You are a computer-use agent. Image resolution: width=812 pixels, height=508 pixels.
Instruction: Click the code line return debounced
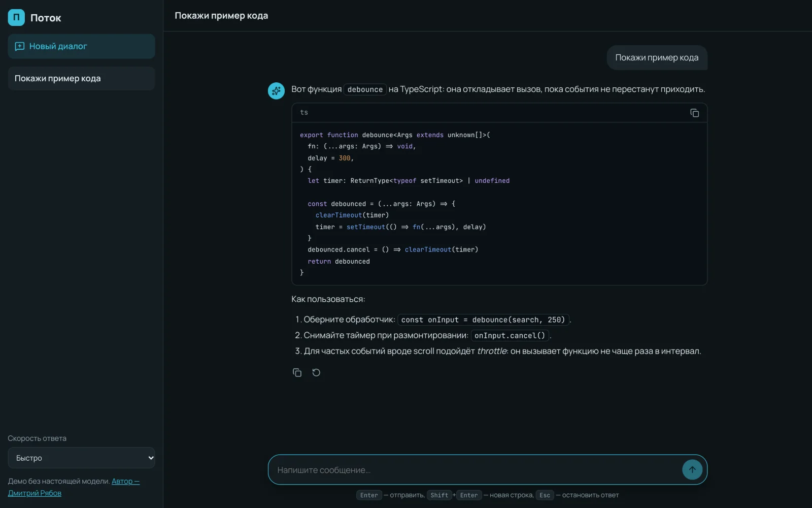[x=339, y=261]
